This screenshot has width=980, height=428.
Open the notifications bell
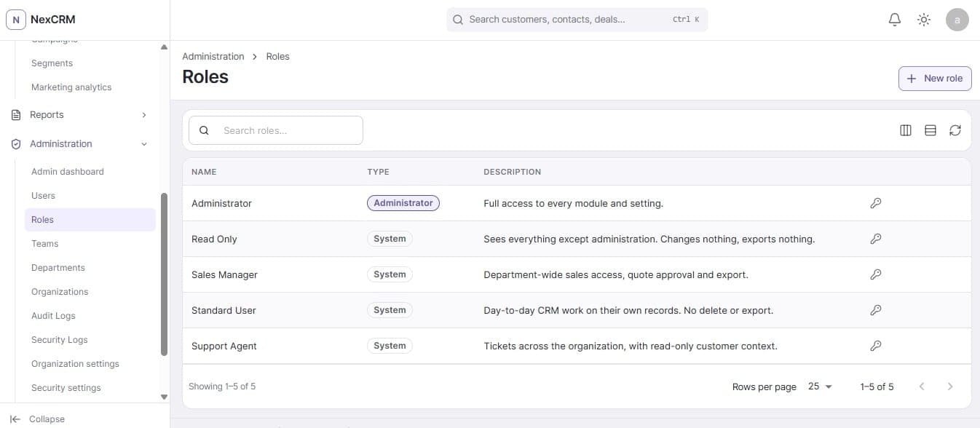895,20
